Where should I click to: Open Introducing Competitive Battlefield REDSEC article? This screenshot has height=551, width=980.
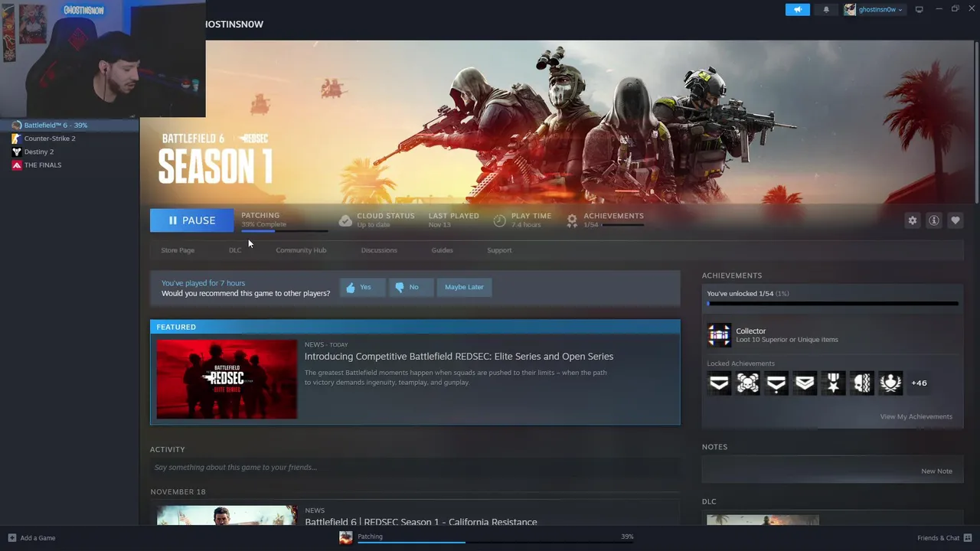[x=459, y=357]
